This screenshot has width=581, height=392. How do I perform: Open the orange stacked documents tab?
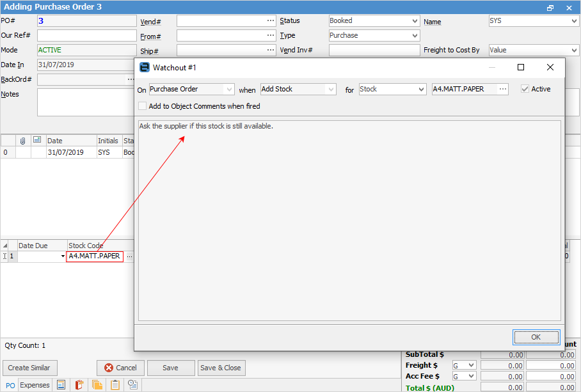point(97,385)
